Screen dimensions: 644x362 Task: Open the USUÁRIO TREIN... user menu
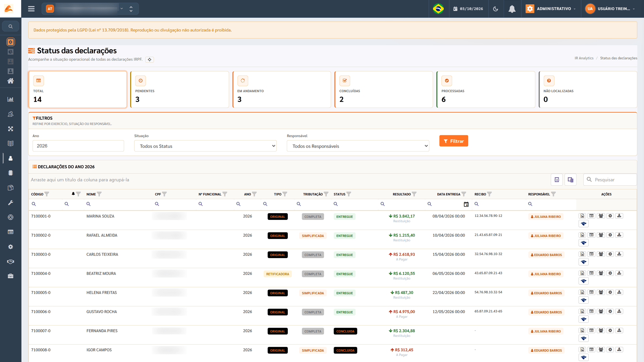click(x=610, y=9)
